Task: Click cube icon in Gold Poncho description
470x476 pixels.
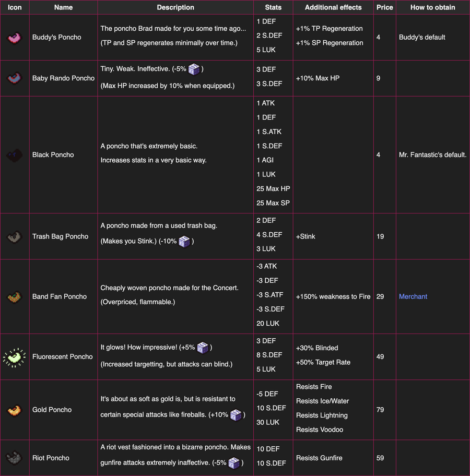Action: point(236,415)
